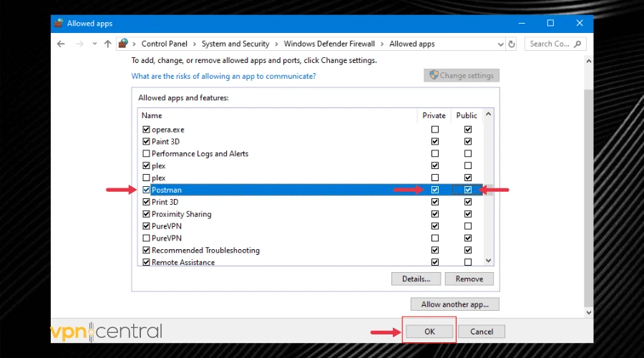Click the Public column header
This screenshot has height=358, width=644.
click(467, 115)
